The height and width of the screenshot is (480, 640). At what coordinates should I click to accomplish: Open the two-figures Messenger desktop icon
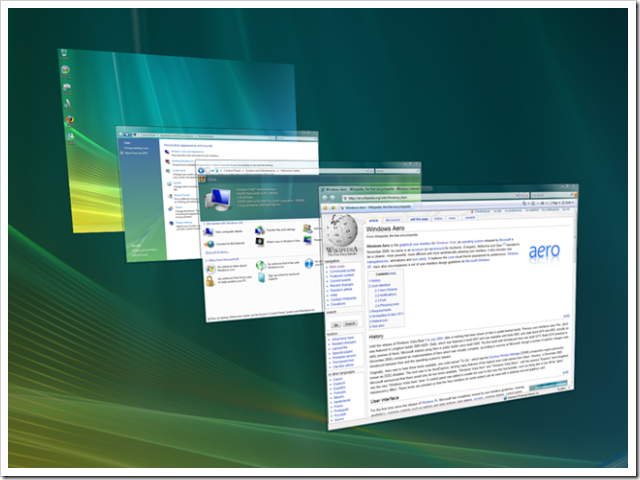coord(71,136)
